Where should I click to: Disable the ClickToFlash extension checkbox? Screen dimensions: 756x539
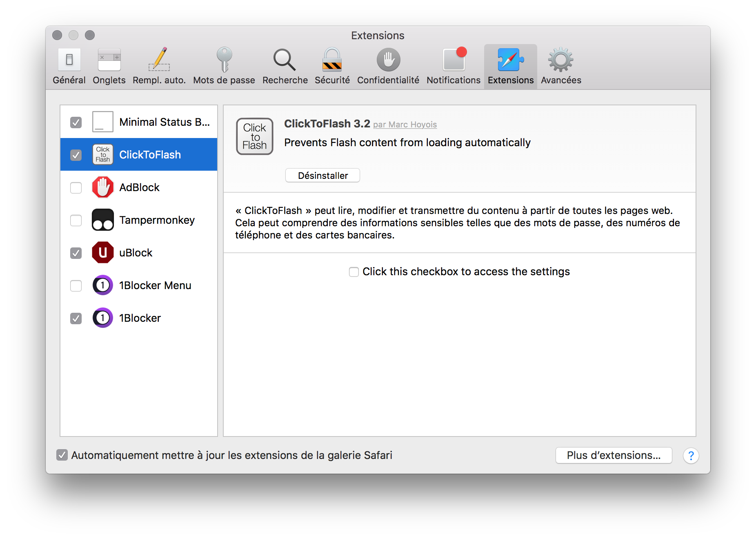point(76,155)
